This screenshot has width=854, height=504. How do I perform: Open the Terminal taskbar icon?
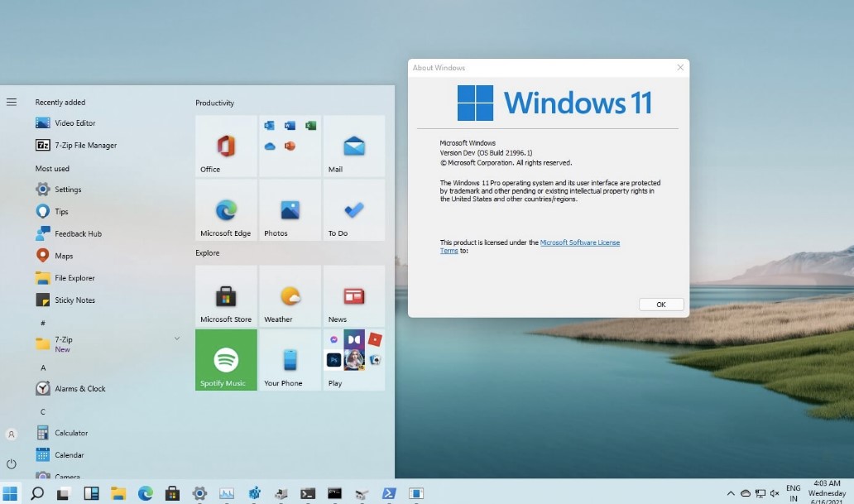coord(308,493)
